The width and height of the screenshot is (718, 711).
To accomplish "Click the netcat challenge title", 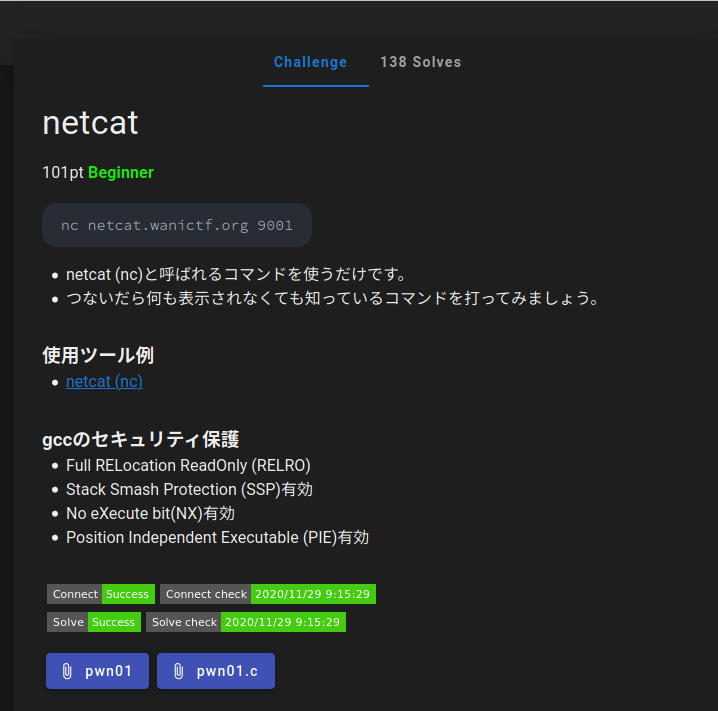I will (x=90, y=123).
